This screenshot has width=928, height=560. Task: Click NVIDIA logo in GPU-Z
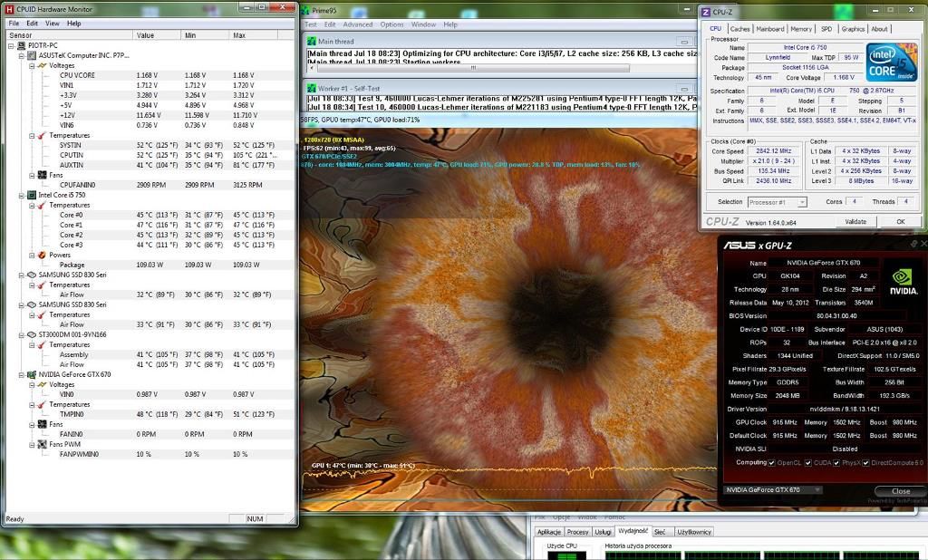(x=902, y=283)
